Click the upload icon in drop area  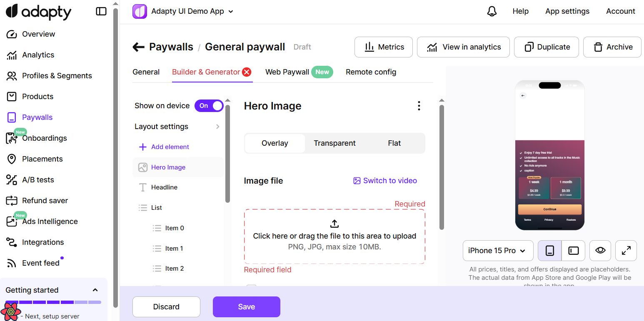click(334, 224)
